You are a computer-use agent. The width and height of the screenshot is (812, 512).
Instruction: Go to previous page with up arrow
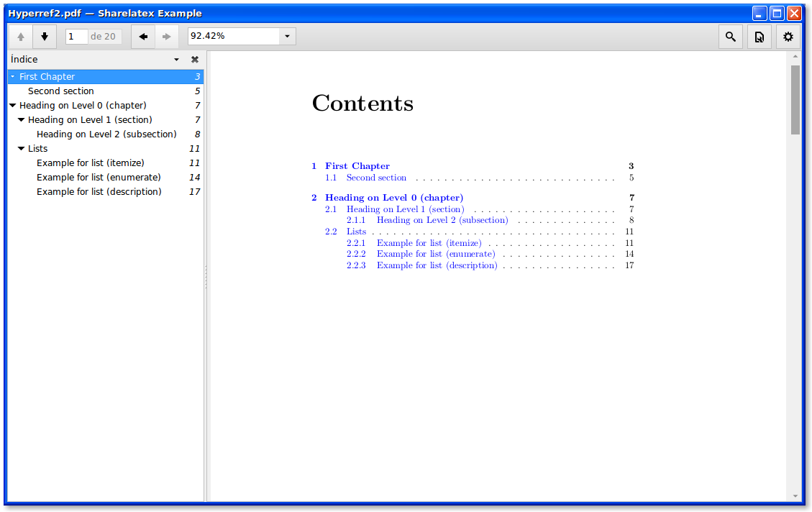point(21,37)
